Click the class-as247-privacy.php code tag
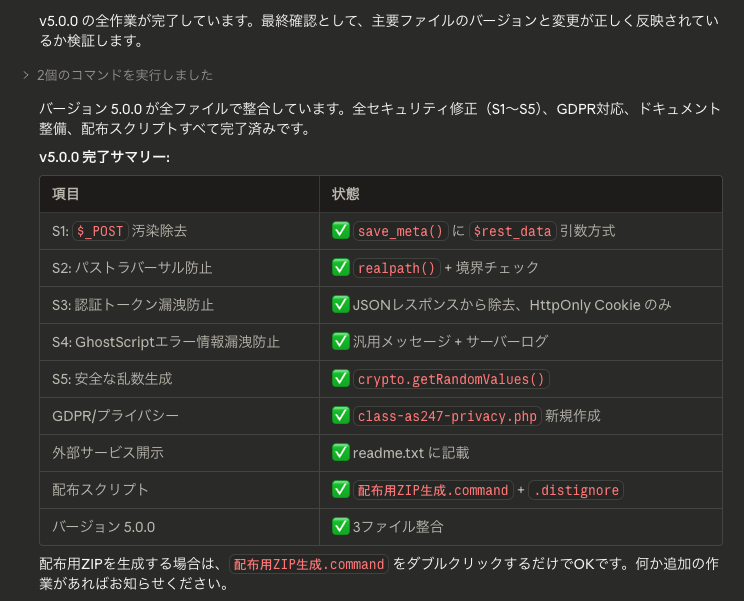 click(x=447, y=416)
